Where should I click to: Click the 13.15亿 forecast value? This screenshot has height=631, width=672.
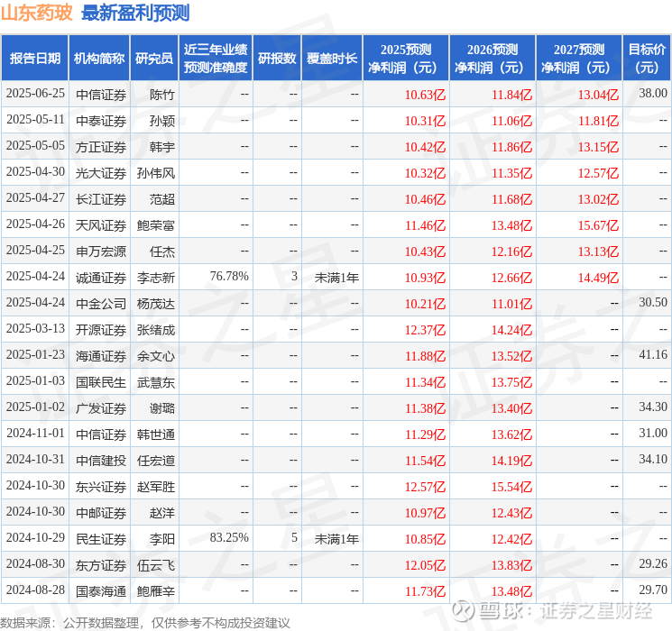[x=598, y=147]
